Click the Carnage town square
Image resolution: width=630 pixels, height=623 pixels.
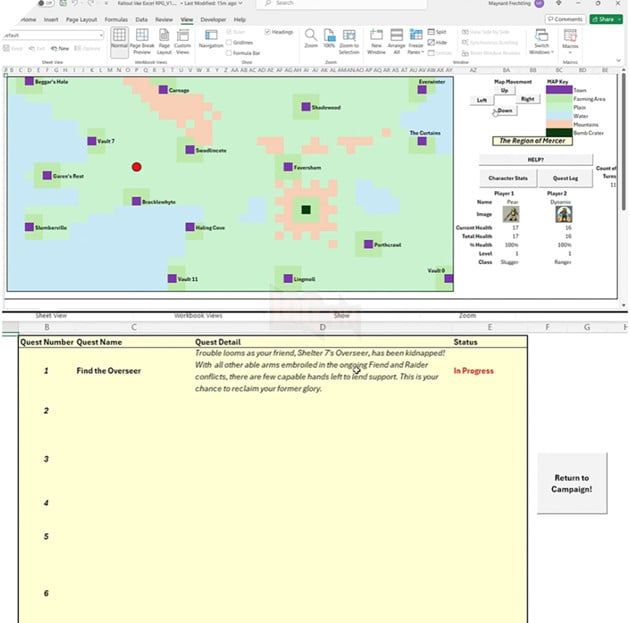(x=163, y=90)
